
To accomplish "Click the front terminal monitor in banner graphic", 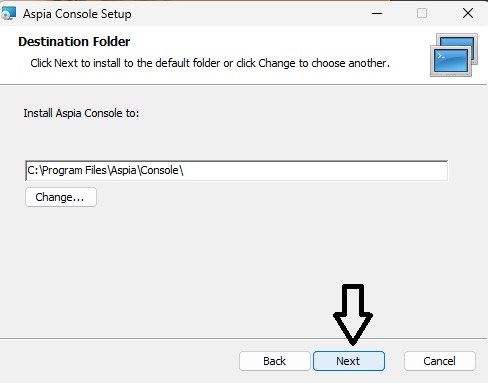I will click(x=451, y=61).
